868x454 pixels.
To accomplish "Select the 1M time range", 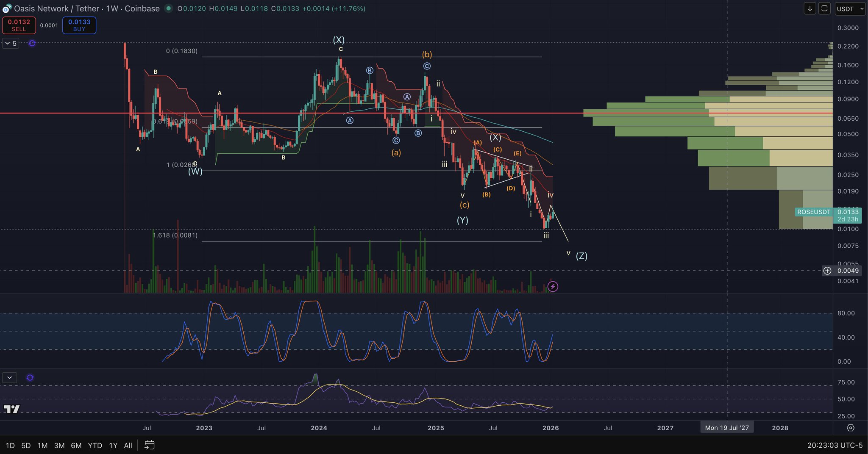I will coord(42,446).
